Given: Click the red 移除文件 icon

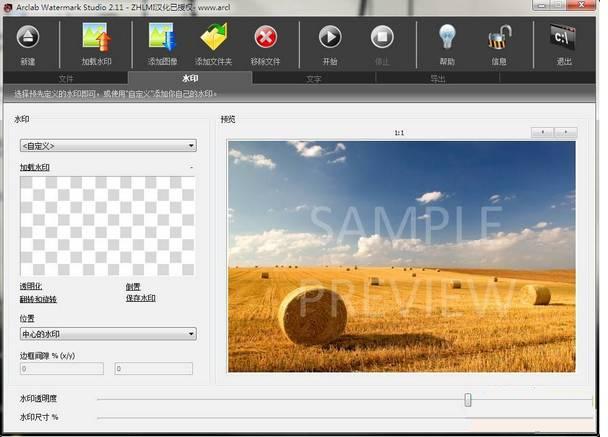Looking at the screenshot, I should (265, 37).
